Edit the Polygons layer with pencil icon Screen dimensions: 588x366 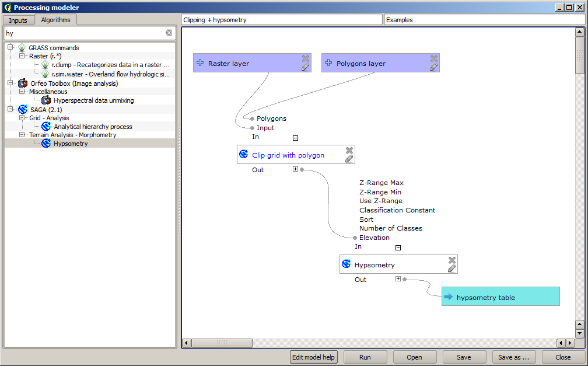click(433, 67)
